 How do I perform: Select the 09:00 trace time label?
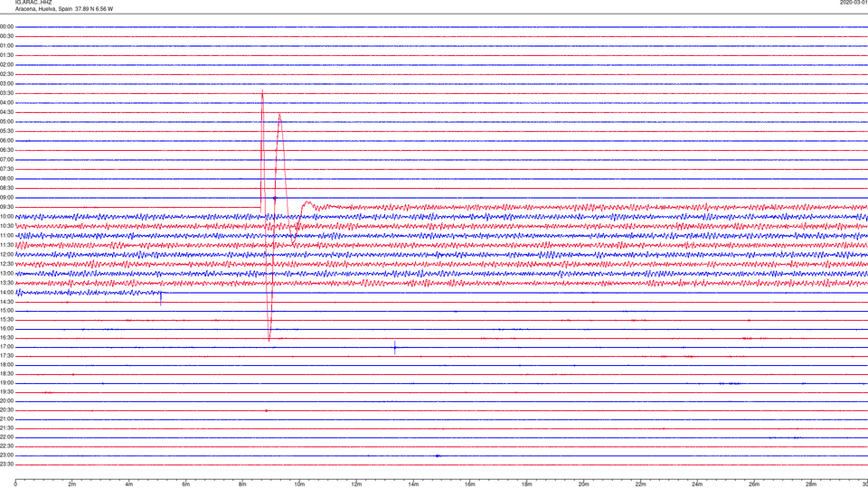click(6, 198)
